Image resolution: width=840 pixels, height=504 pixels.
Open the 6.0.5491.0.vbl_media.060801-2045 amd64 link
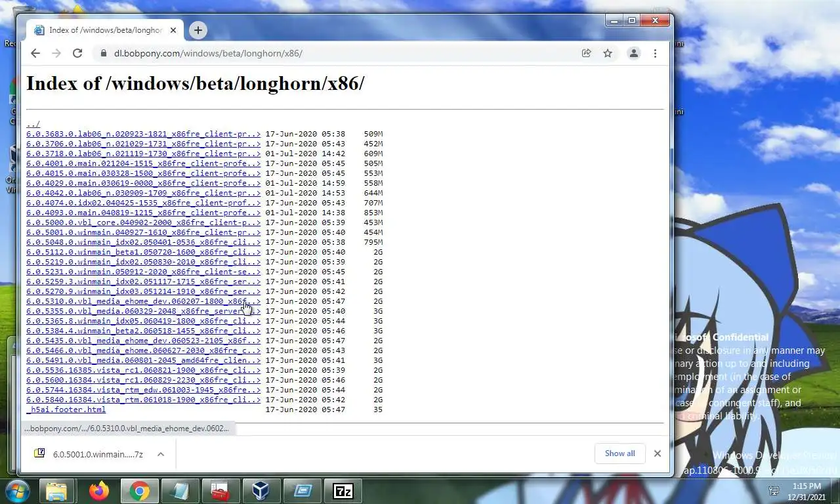click(143, 360)
